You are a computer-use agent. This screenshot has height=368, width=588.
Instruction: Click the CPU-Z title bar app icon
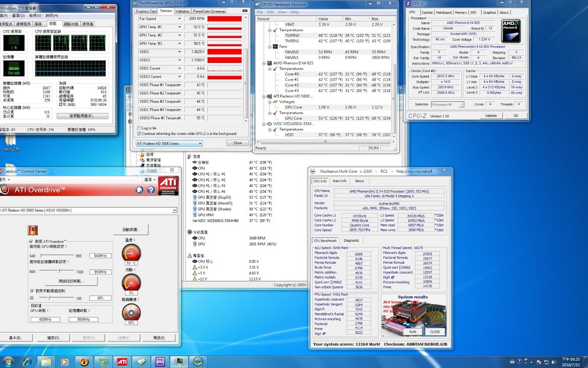[x=408, y=4]
